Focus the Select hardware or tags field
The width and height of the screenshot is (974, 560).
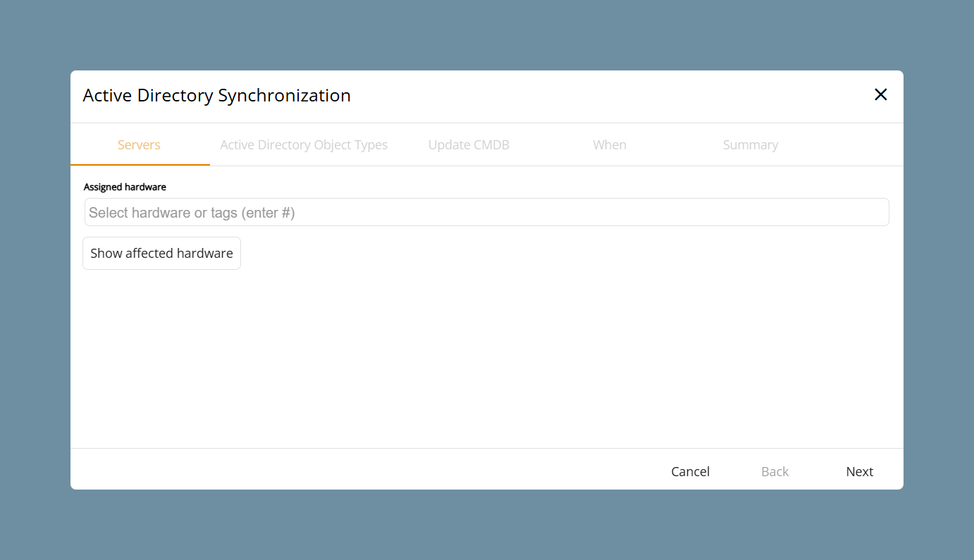click(x=486, y=212)
